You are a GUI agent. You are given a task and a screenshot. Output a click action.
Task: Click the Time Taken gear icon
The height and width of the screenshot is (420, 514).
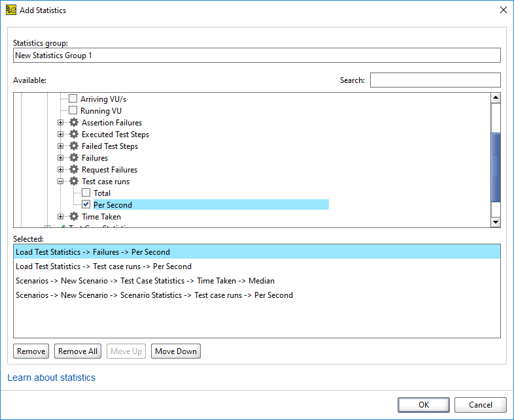click(x=74, y=216)
